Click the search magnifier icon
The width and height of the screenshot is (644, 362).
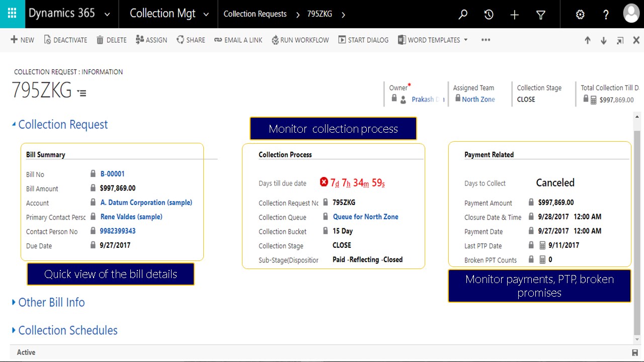coord(463,15)
